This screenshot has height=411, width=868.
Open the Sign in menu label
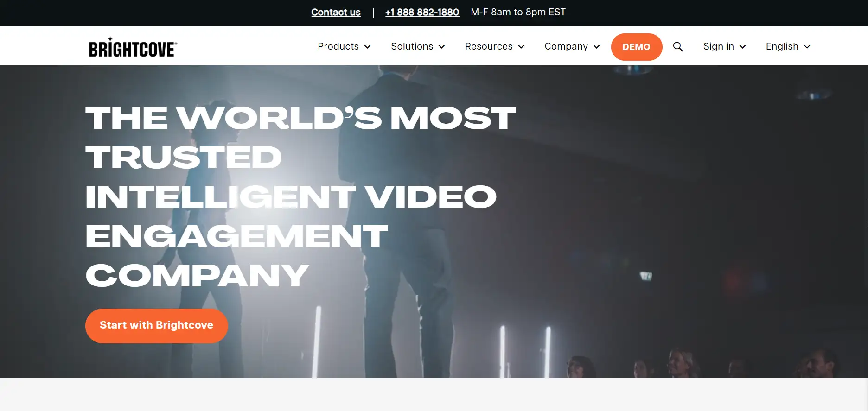(x=718, y=46)
